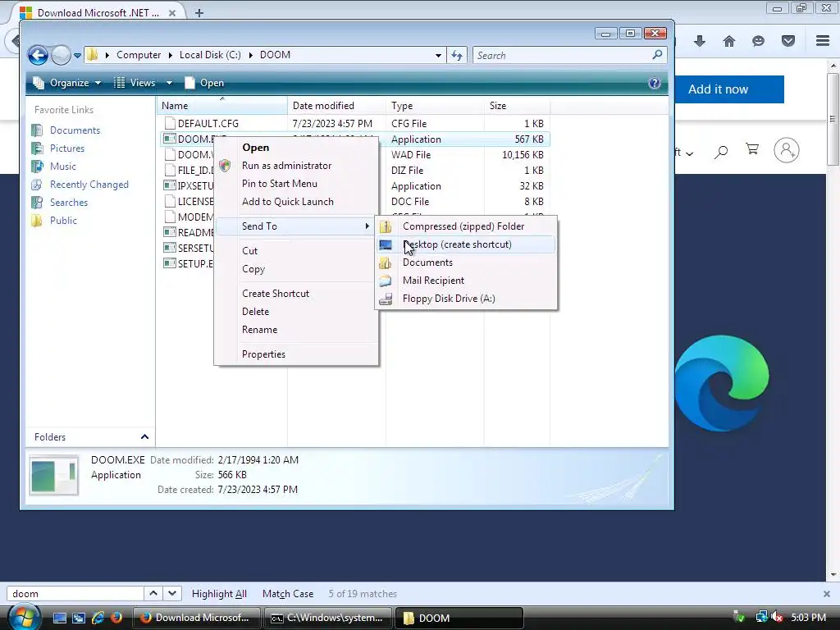840x630 pixels.
Task: Click Add it now button in Firefox
Action: coord(729,89)
